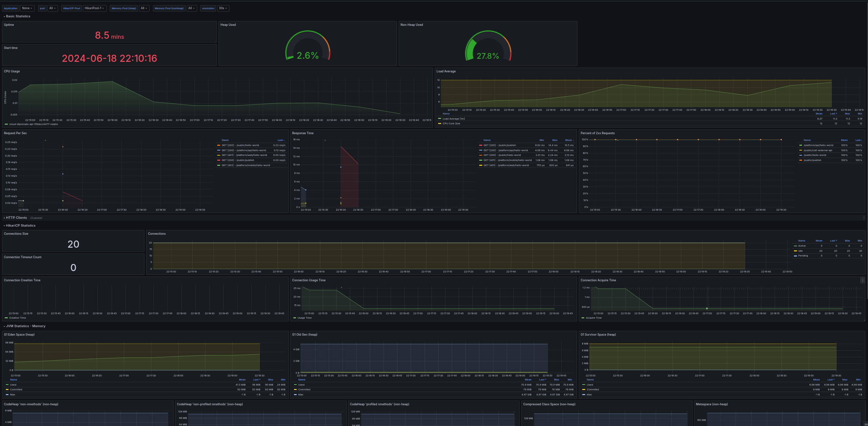Click the HTTP Clients row drag handle

pos(864,218)
